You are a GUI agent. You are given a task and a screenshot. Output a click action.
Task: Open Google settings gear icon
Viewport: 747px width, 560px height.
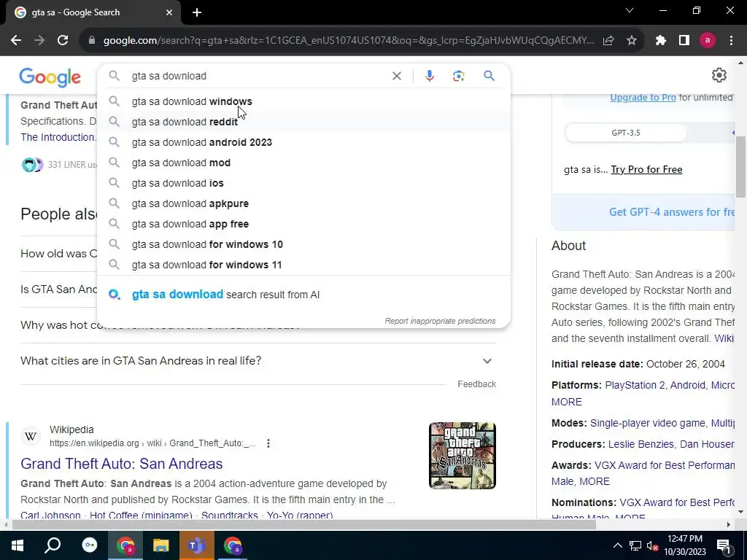tap(719, 75)
